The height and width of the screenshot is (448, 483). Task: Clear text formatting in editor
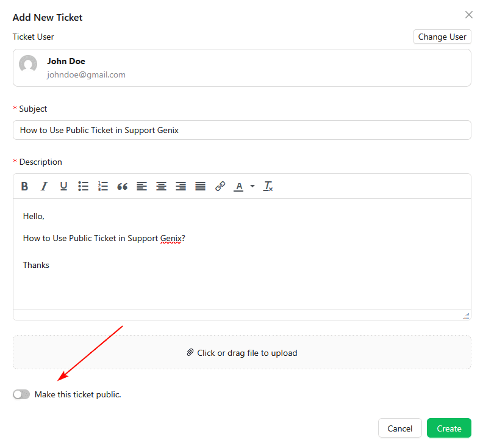268,187
